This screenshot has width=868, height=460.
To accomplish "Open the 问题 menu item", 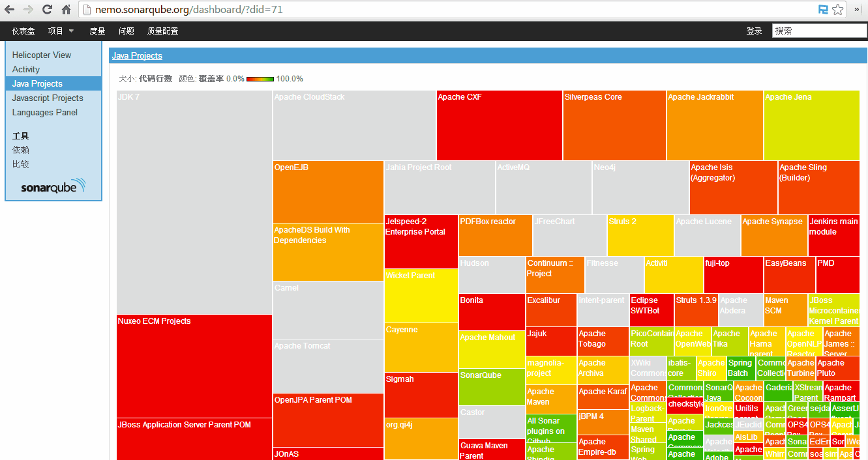I will [x=127, y=31].
